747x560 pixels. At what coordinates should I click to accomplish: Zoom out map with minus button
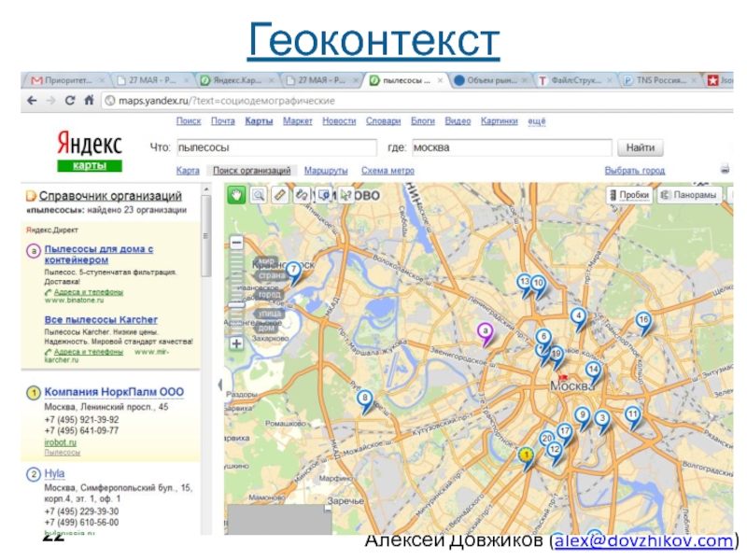tap(236, 243)
